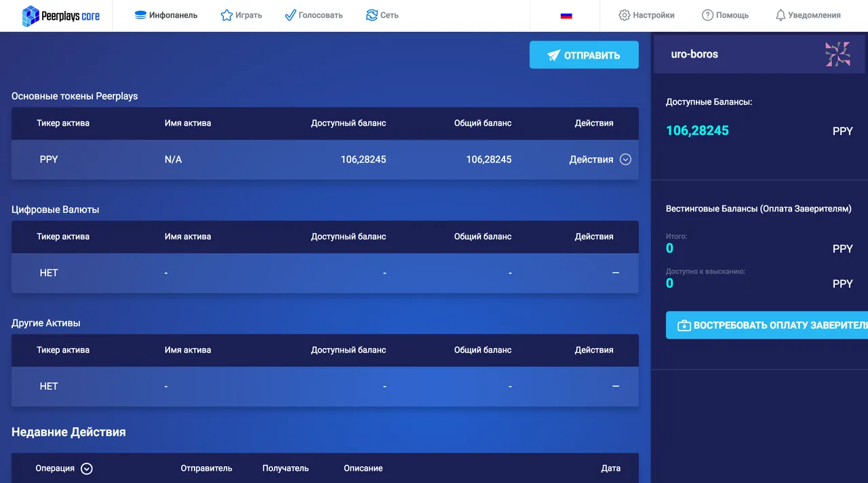Click the Итого value 0
868x483 pixels.
click(669, 248)
